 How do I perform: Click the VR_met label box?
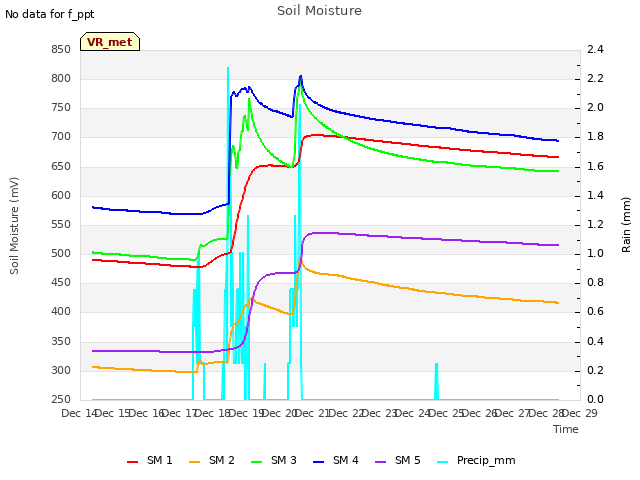point(110,42)
